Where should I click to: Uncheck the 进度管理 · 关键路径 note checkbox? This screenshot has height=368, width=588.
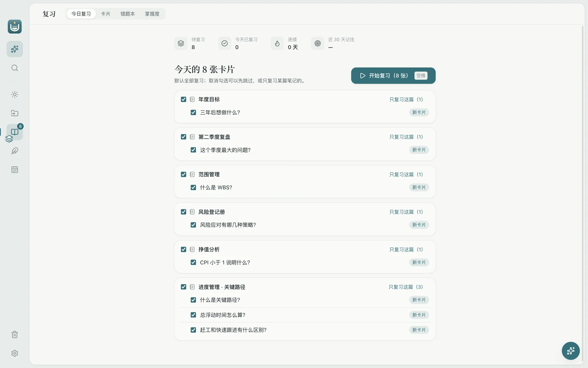[x=184, y=287]
